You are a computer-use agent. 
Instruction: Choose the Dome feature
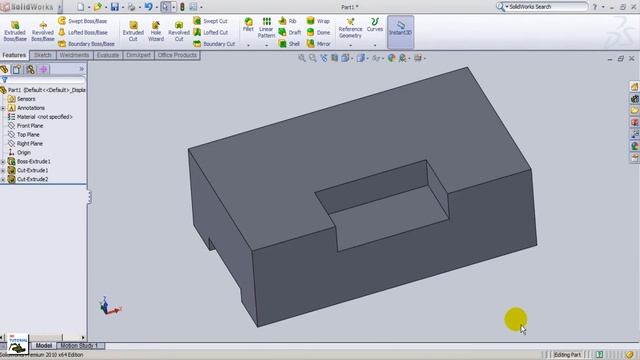tap(318, 32)
